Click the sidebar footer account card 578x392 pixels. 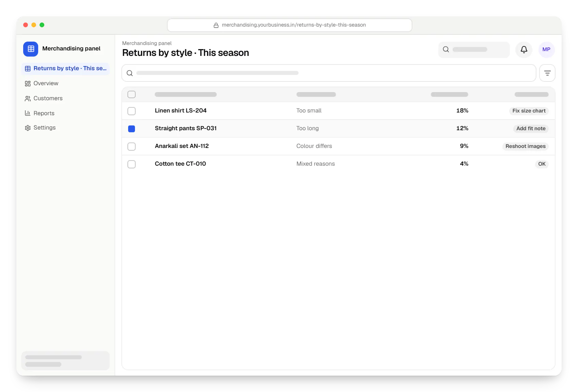point(65,361)
